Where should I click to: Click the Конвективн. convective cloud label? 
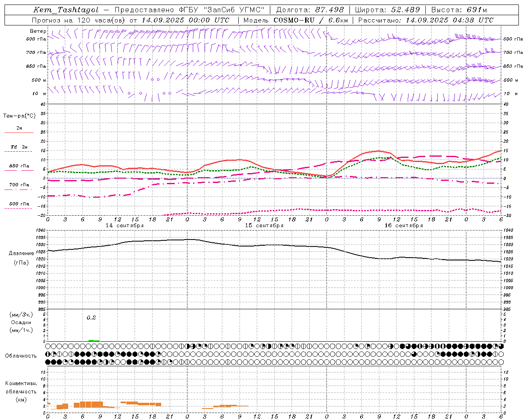(x=21, y=383)
